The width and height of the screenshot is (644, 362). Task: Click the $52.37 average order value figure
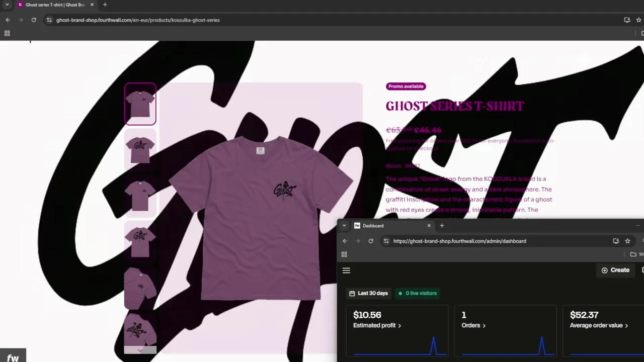click(x=584, y=315)
